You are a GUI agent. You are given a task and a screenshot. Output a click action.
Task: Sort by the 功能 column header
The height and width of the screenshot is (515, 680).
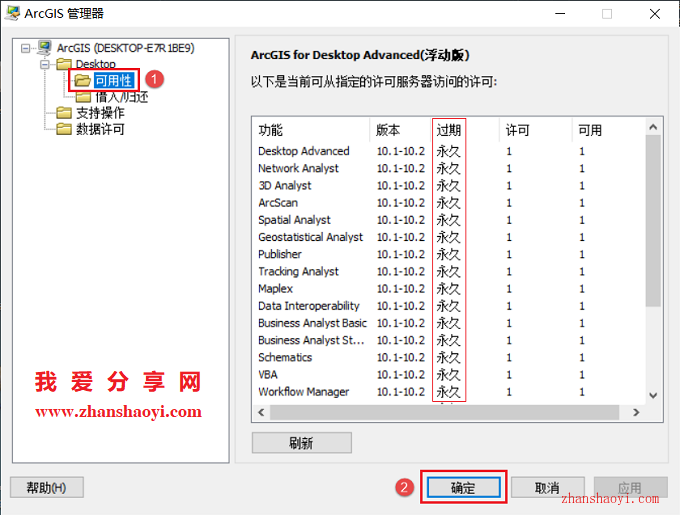coord(311,130)
